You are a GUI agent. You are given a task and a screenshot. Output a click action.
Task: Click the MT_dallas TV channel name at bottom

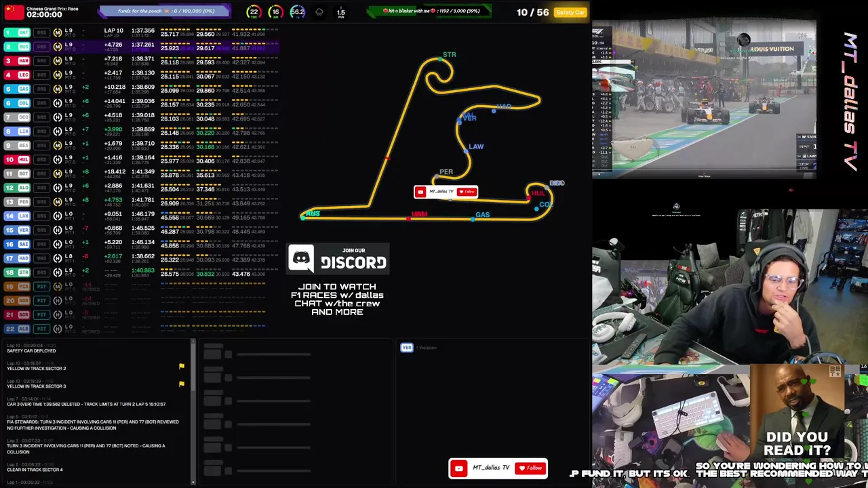tap(491, 468)
